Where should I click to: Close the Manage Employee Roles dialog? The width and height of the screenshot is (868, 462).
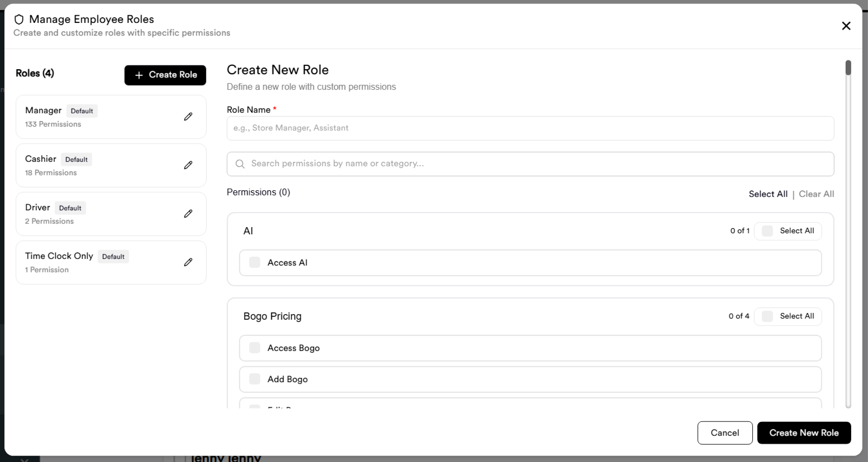(x=846, y=26)
